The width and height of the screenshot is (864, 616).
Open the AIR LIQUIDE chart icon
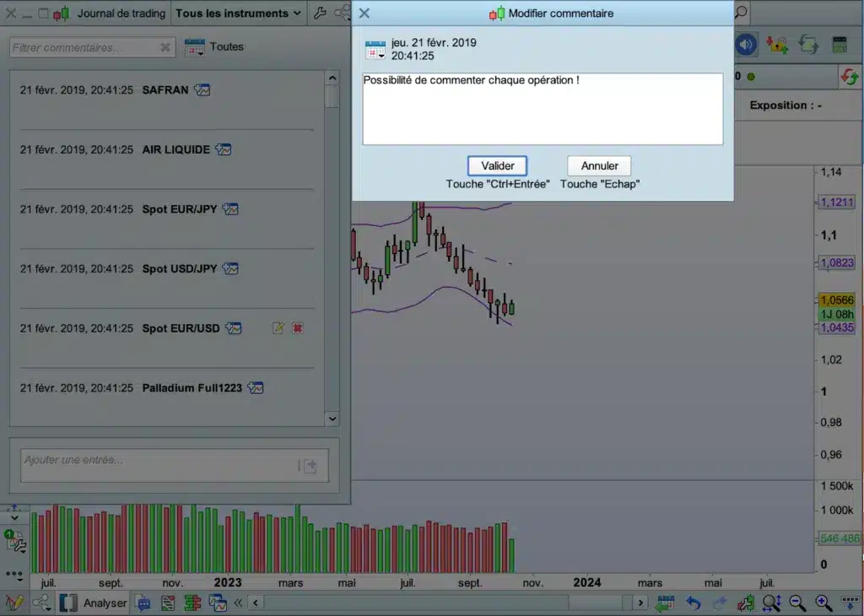tap(223, 149)
